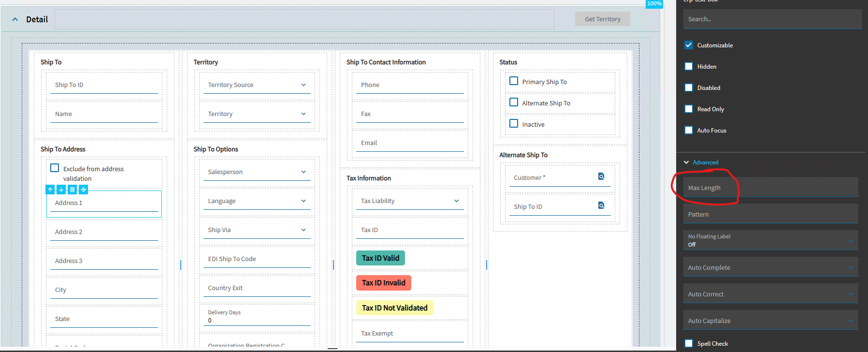The height and width of the screenshot is (352, 868).
Task: Click the move up arrow above Address 1
Action: [x=50, y=190]
